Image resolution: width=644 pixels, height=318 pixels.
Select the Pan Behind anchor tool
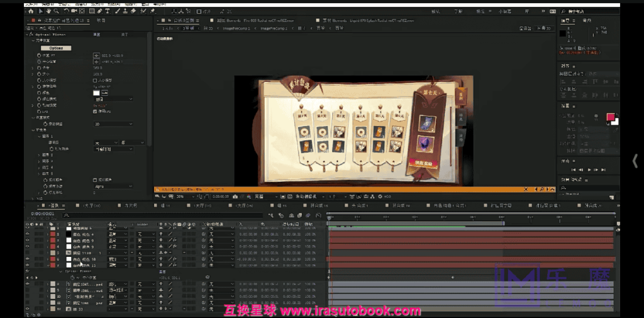point(82,11)
